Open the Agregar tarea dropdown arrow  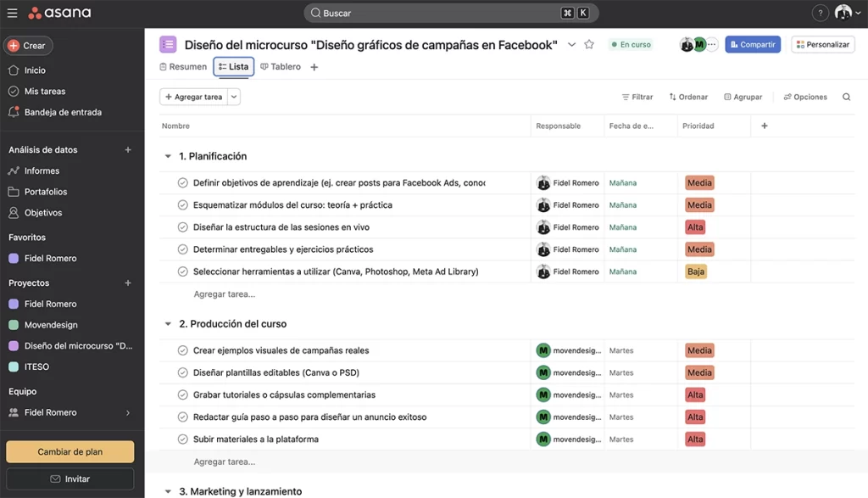(235, 98)
